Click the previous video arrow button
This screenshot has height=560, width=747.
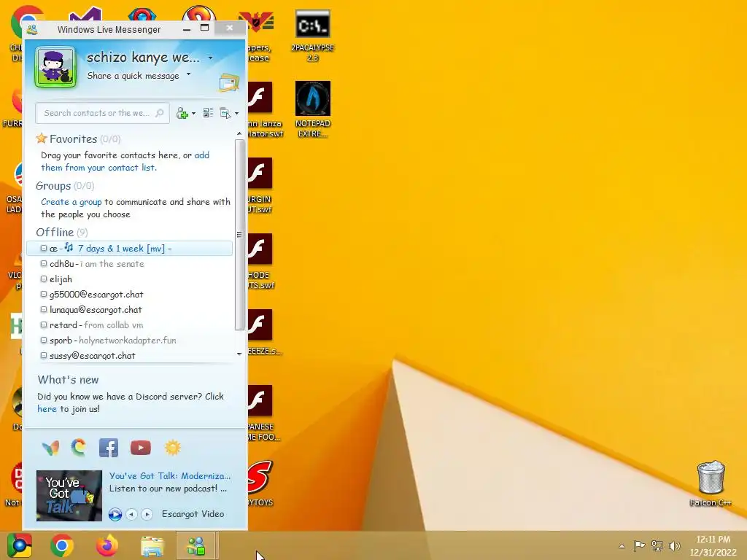point(132,514)
